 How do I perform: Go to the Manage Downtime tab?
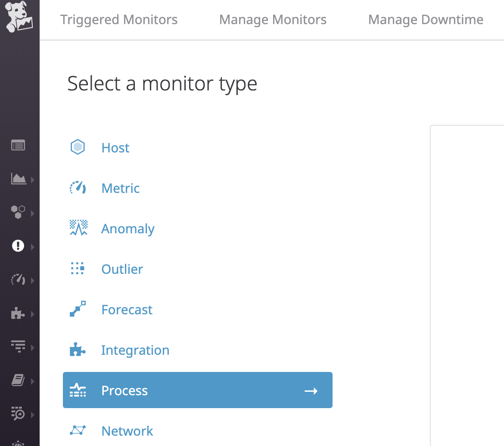coord(426,20)
